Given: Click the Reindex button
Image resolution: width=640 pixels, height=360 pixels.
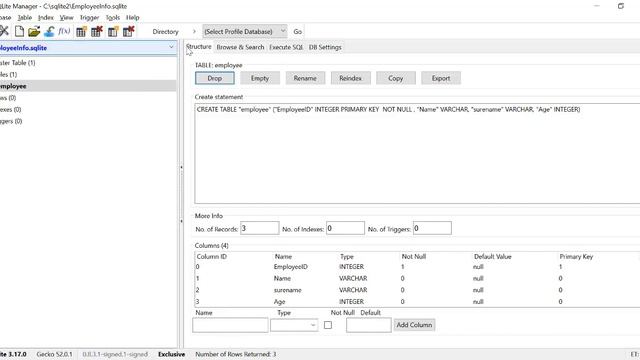Looking at the screenshot, I should 351,78.
